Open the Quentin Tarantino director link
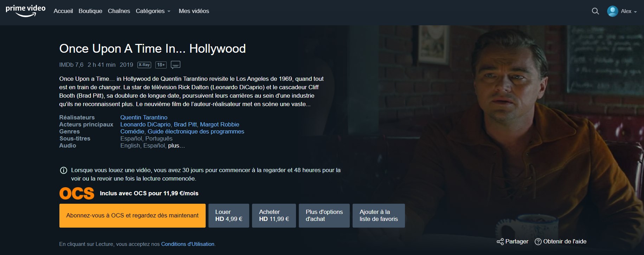 [144, 117]
